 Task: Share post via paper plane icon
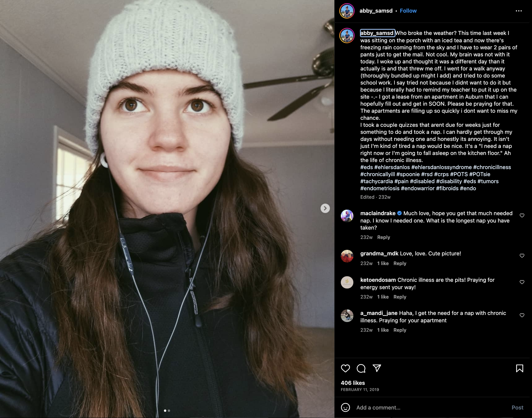point(377,368)
